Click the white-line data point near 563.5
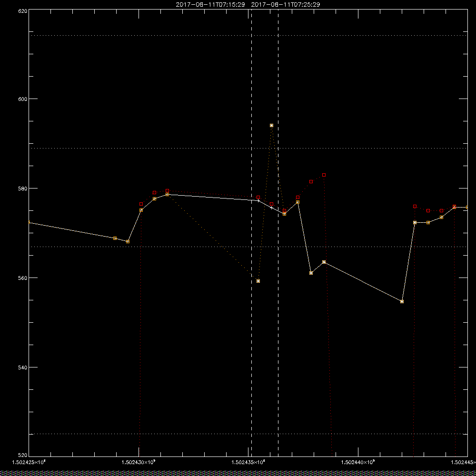Image resolution: width=476 pixels, height=476 pixels. (324, 262)
